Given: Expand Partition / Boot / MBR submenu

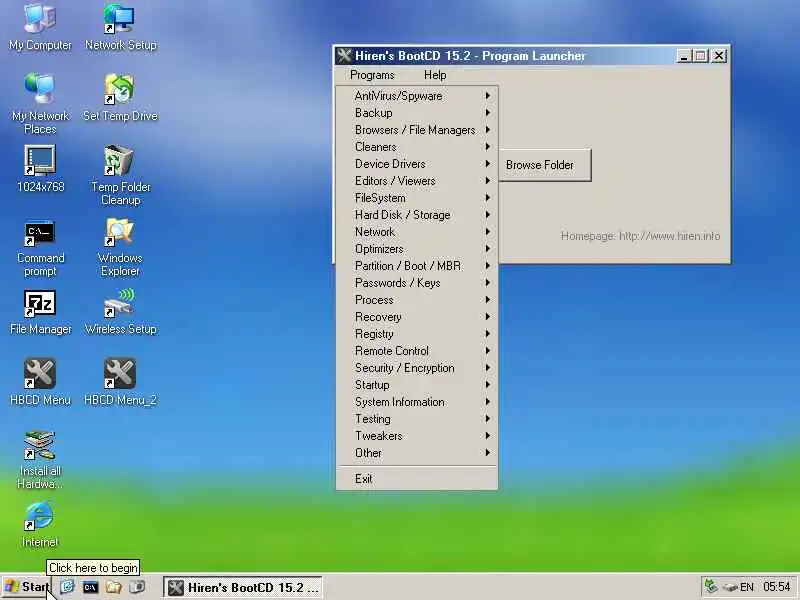Looking at the screenshot, I should tap(417, 266).
